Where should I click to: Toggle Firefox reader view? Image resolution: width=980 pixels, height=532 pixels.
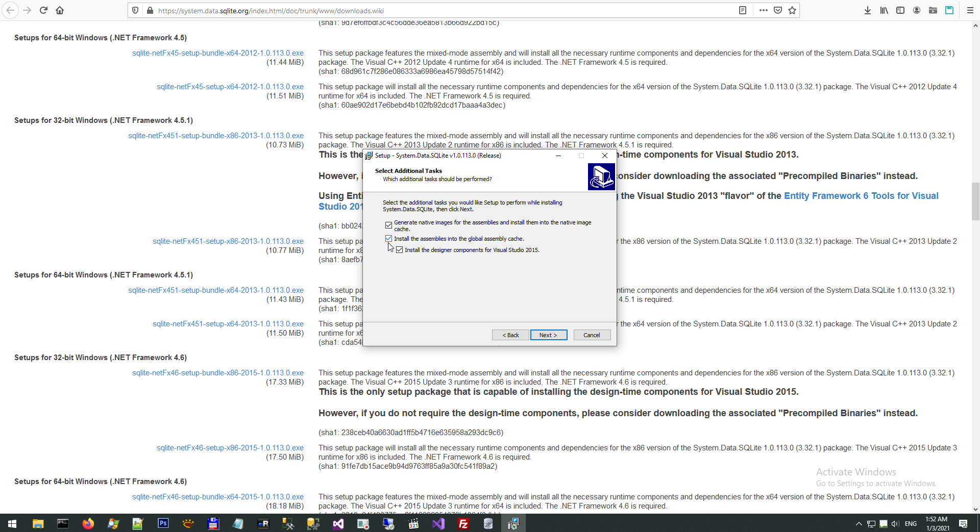pos(743,10)
